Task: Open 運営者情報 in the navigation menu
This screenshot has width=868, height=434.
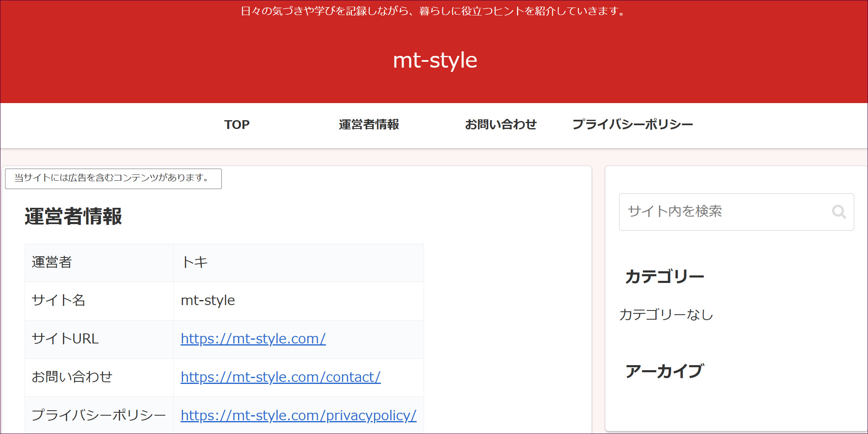Action: coord(369,124)
